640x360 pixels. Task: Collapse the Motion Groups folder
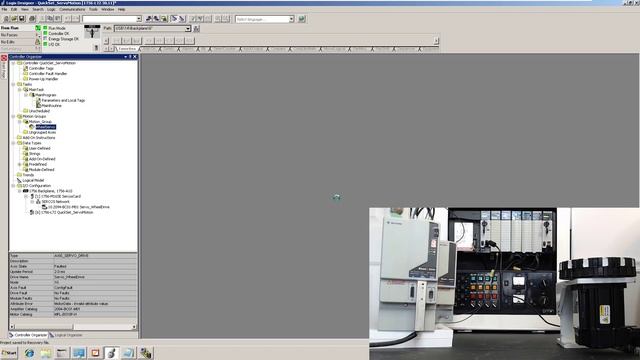(13, 116)
